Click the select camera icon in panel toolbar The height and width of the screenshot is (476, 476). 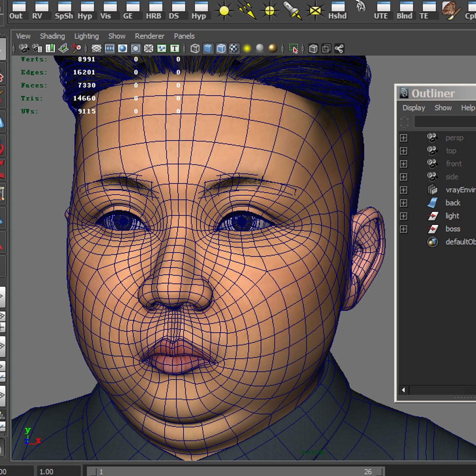tap(24, 48)
